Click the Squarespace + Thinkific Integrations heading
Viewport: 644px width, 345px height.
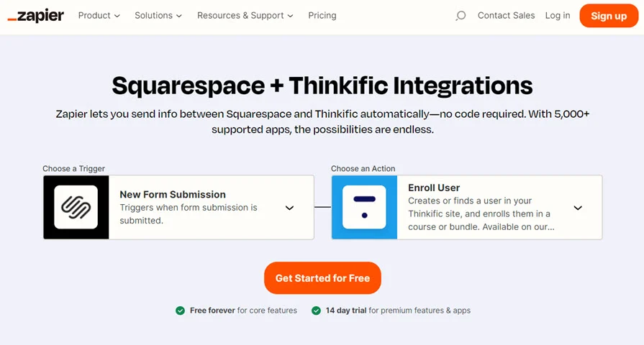(322, 86)
